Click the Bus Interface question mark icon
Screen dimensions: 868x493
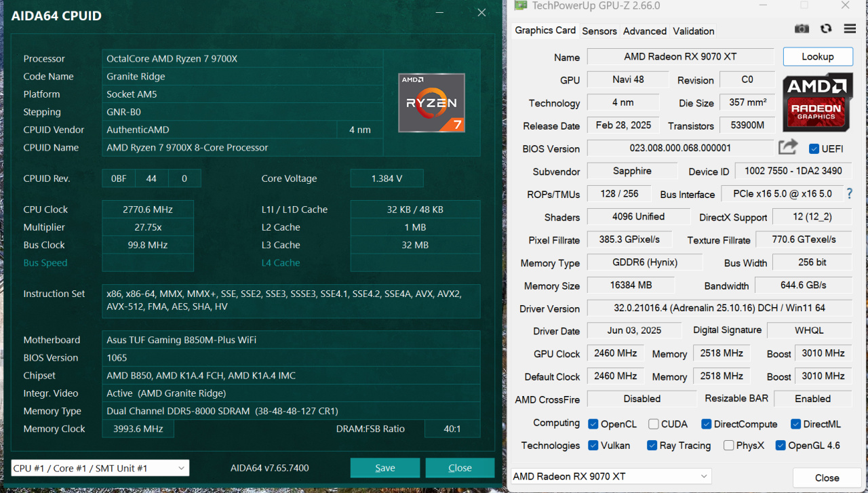tap(849, 194)
